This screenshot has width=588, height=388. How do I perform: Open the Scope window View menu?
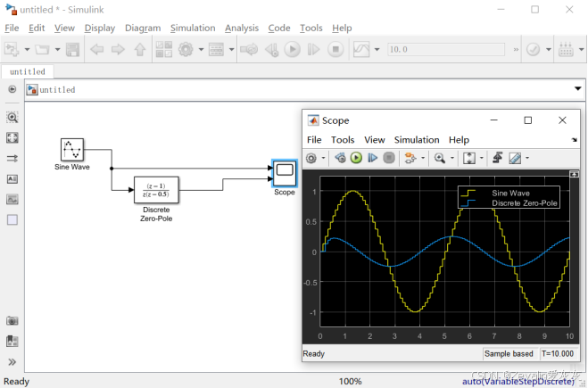(375, 140)
